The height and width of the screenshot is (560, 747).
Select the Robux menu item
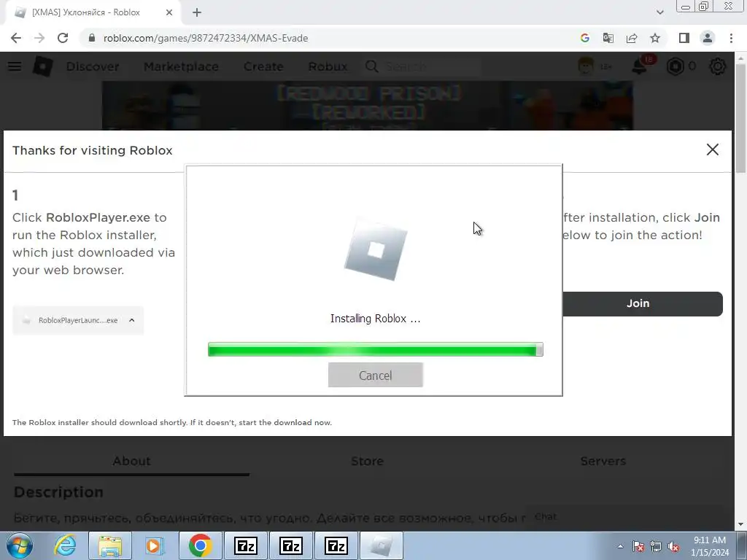tap(328, 66)
